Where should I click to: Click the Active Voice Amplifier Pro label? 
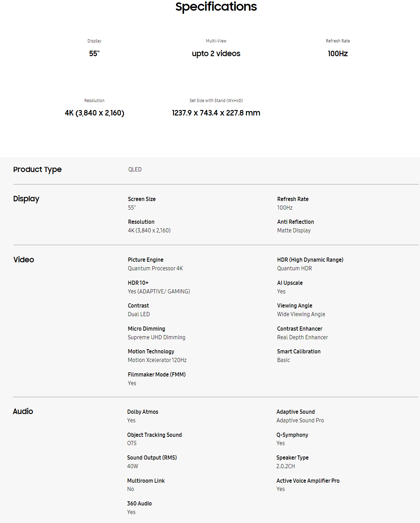pos(308,481)
